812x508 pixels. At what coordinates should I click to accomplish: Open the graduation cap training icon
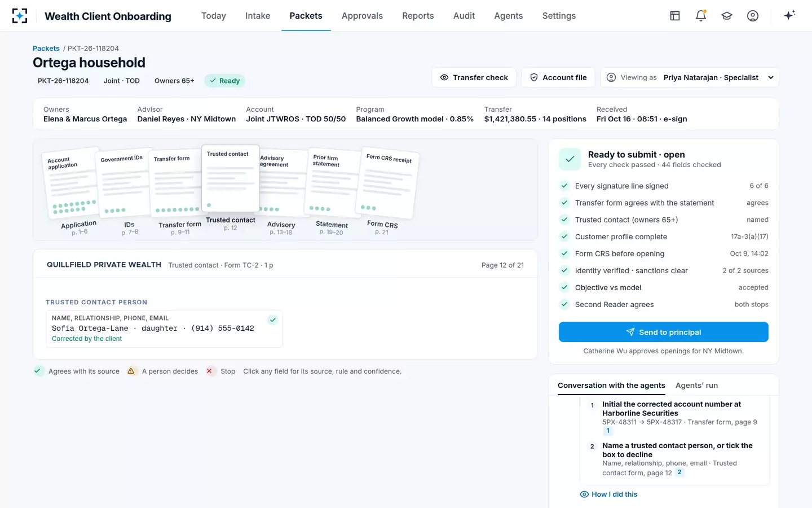coord(727,16)
